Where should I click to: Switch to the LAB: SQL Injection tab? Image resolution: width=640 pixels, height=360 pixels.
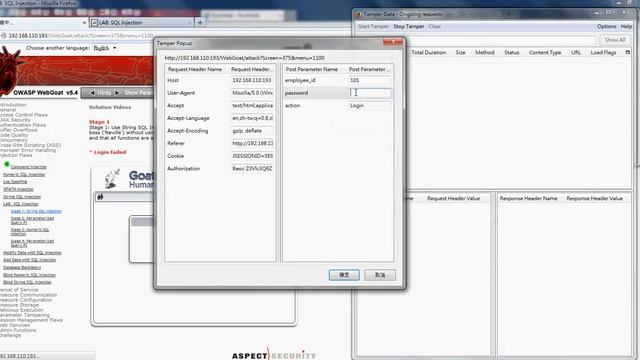click(x=141, y=23)
